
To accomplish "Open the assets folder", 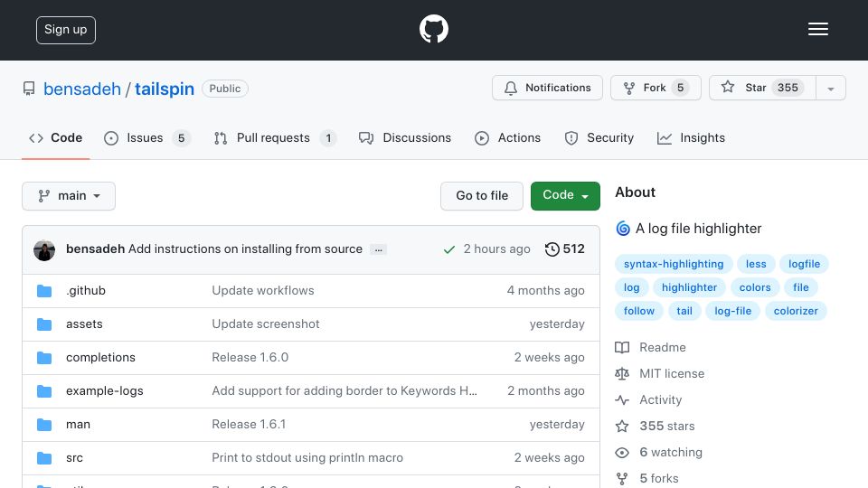I will tap(84, 324).
